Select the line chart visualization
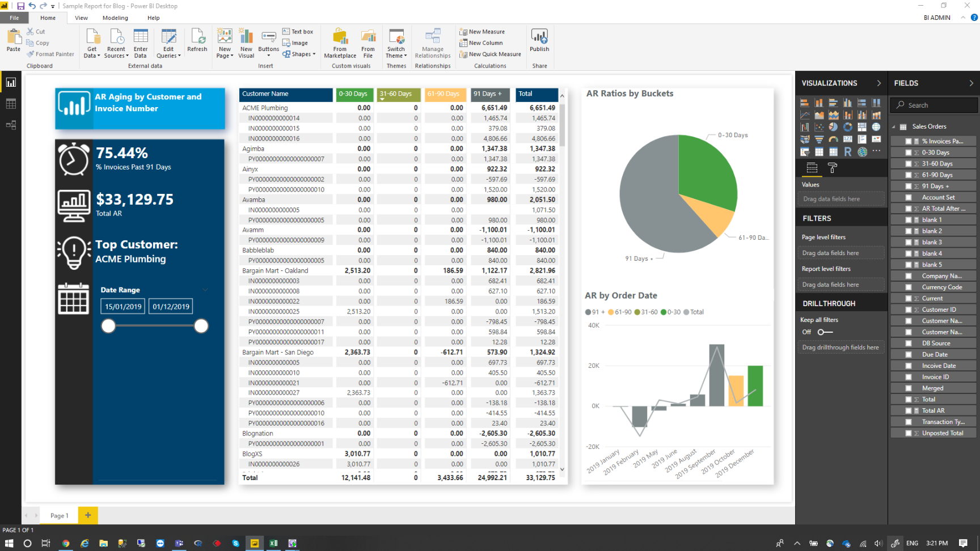The height and width of the screenshot is (551, 980). tap(805, 115)
